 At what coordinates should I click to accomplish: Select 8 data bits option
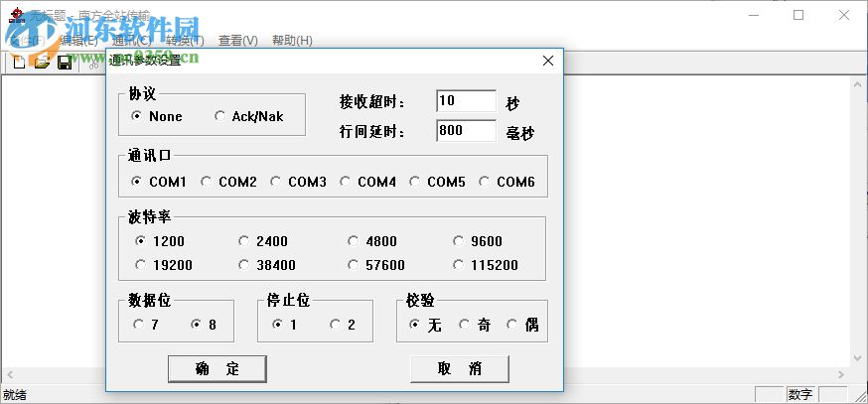click(204, 325)
